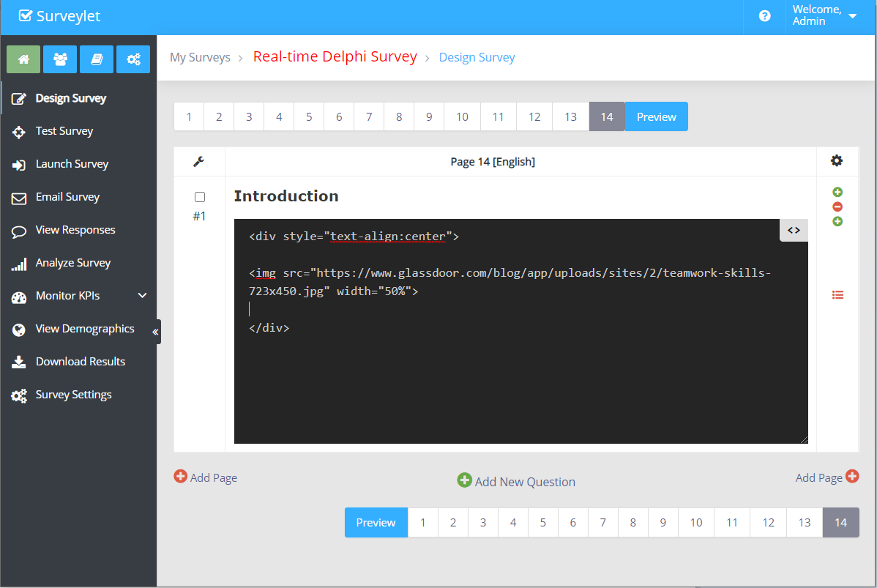877x588 pixels.
Task: Go to page 2 in bottom pagination
Action: click(x=453, y=523)
